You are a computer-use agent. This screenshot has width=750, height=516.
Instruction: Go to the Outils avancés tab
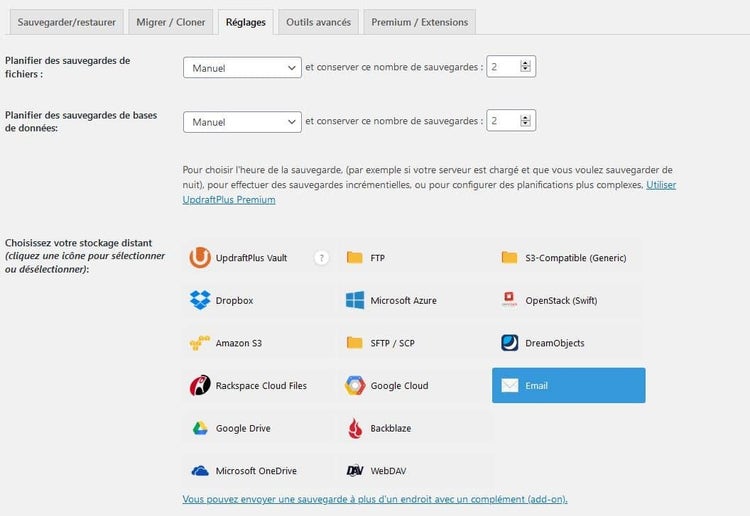tap(319, 22)
